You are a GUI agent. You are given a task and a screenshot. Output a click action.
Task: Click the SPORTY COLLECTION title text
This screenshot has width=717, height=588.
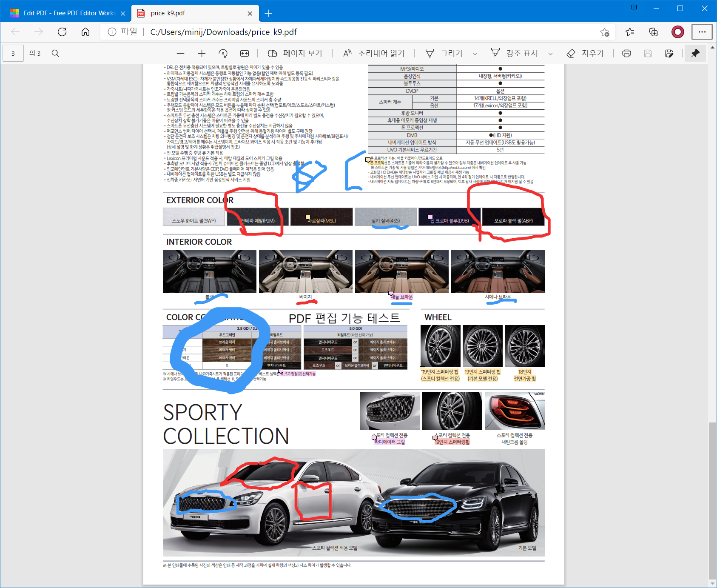226,424
